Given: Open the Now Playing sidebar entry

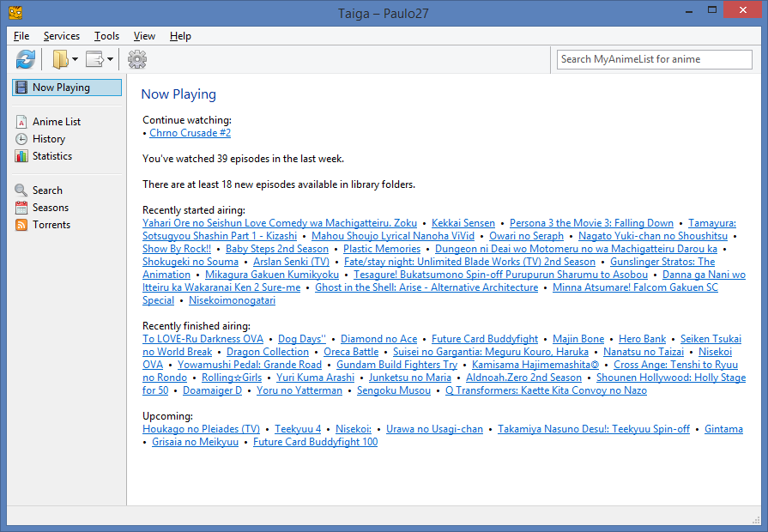Looking at the screenshot, I should click(x=67, y=88).
